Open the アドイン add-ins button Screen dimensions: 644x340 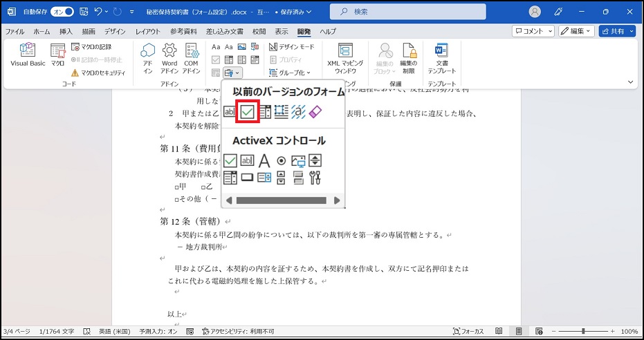tap(147, 58)
